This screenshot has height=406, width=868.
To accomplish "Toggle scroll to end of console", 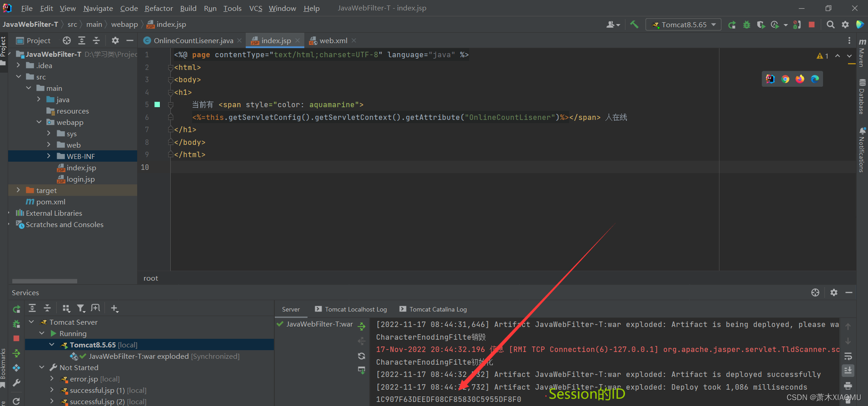I will click(x=848, y=371).
